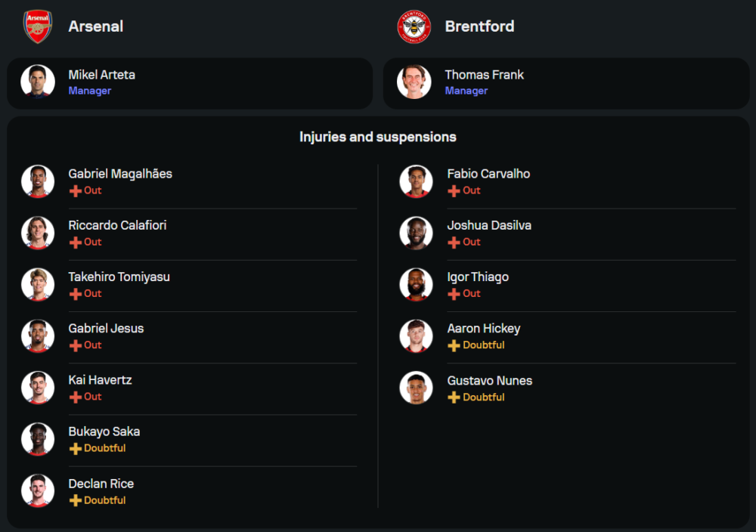Open Gabriel Jesus's player profile link
This screenshot has width=756, height=532.
click(106, 329)
